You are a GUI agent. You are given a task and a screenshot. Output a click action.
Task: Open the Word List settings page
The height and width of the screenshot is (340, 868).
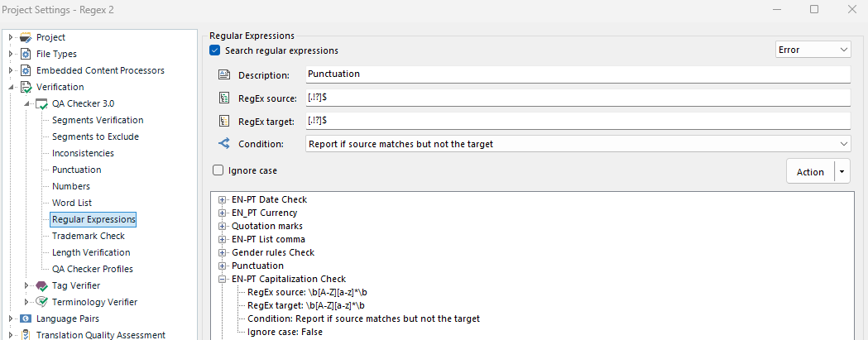pyautogui.click(x=72, y=203)
